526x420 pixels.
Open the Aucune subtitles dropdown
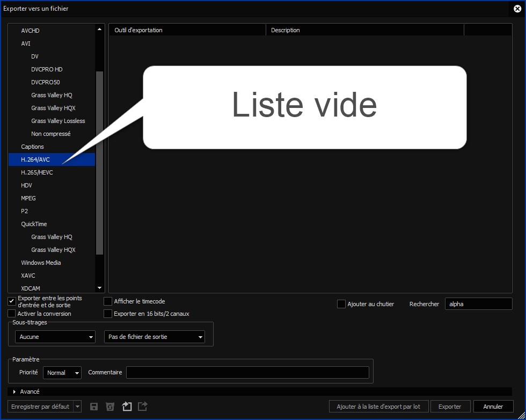(x=55, y=337)
